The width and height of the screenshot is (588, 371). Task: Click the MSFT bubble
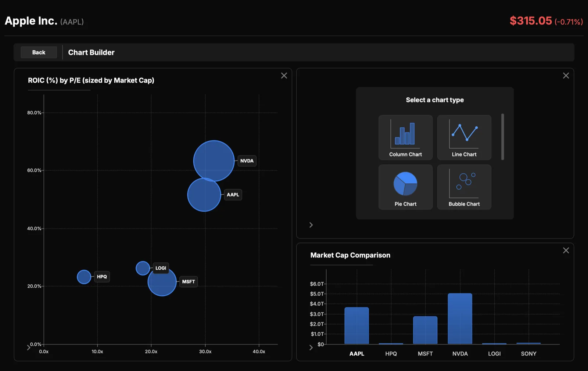coord(162,282)
